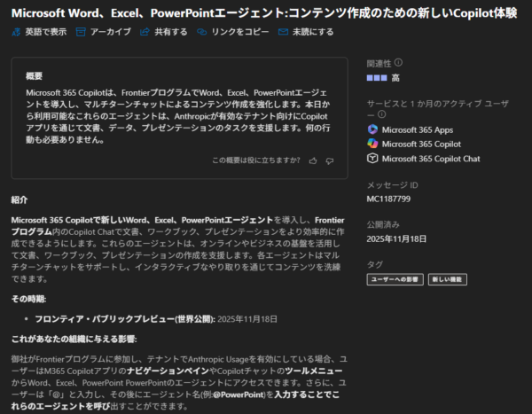Select the ユーザーへの影響 tag
This screenshot has width=532, height=414.
point(395,279)
